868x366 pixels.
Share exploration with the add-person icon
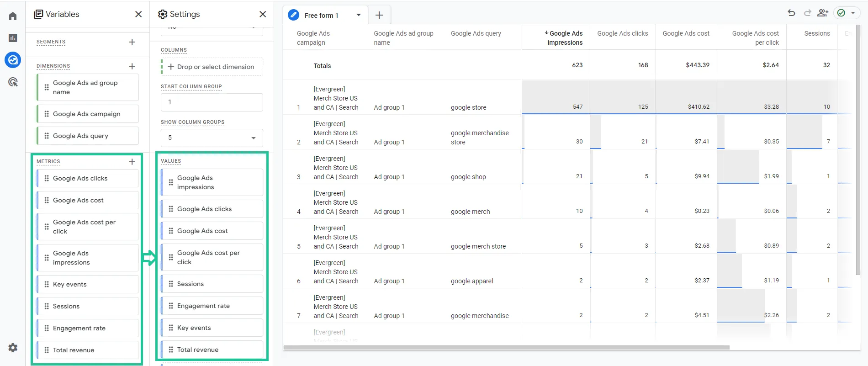[x=823, y=13]
